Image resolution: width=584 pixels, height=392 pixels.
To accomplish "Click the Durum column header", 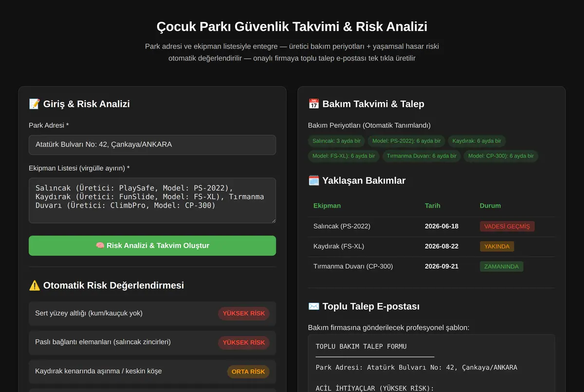I will [490, 206].
